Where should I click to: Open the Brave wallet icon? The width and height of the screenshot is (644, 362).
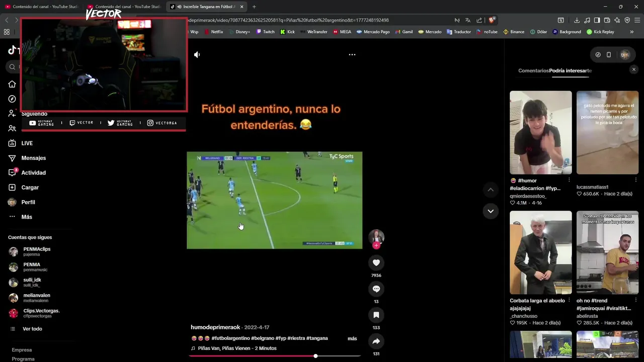click(x=607, y=20)
